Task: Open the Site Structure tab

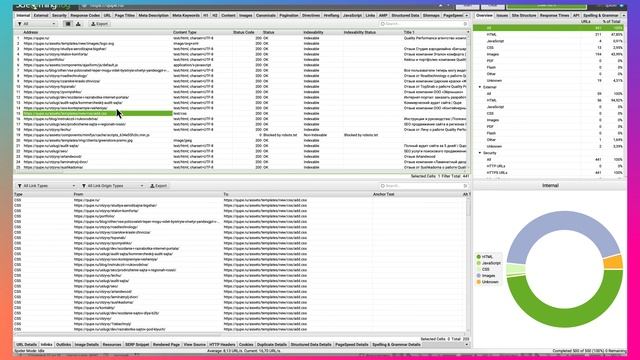Action: coord(524,15)
